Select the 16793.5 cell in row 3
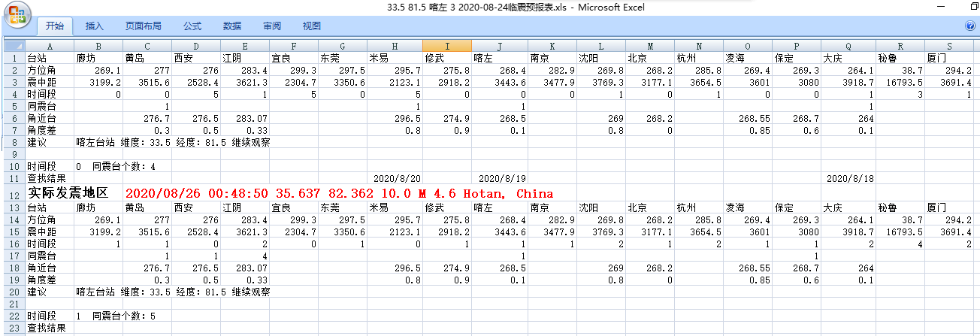Image resolution: width=980 pixels, height=336 pixels. click(x=900, y=81)
